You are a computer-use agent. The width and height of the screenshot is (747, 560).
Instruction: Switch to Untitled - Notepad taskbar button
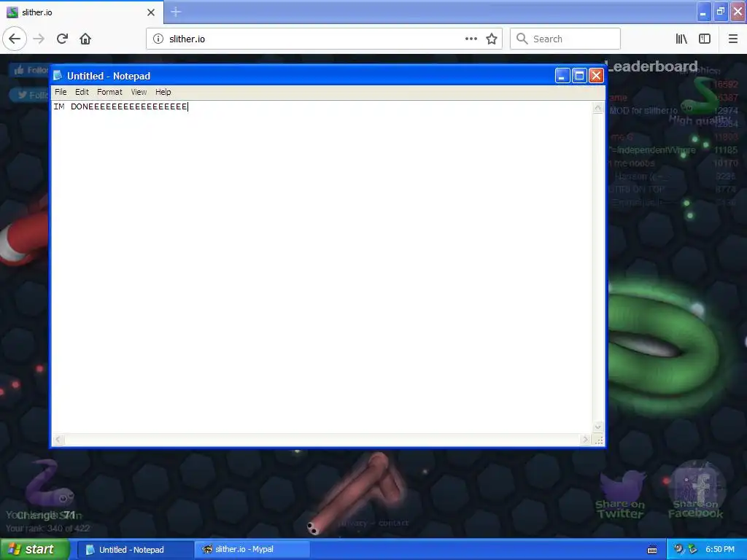pos(135,550)
